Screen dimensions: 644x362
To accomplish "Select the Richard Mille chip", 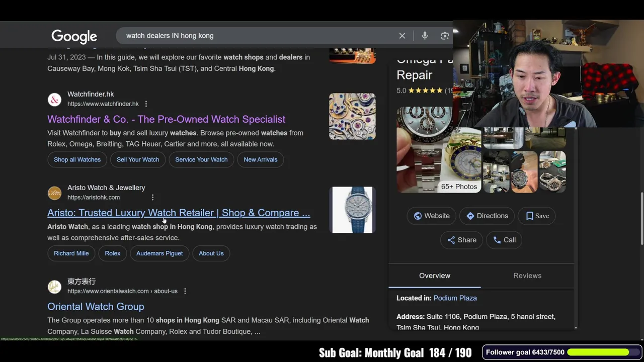I will click(x=71, y=253).
